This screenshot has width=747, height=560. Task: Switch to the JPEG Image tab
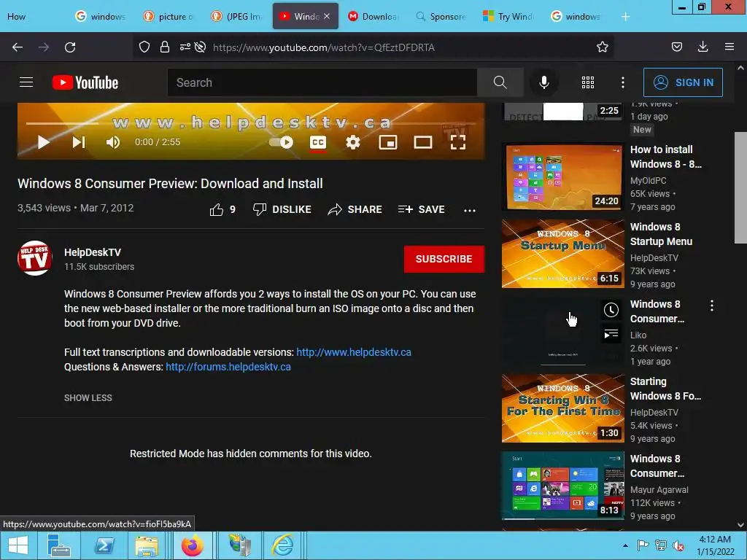[237, 17]
